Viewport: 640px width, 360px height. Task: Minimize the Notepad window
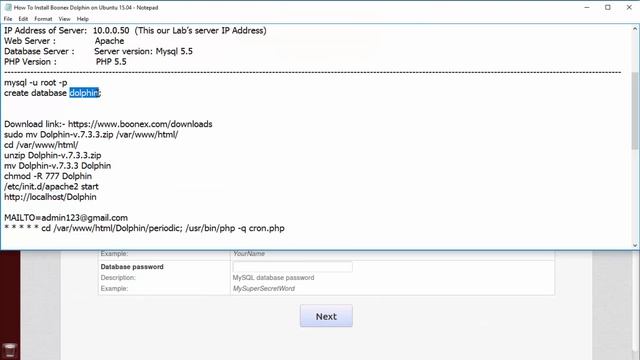click(587, 7)
